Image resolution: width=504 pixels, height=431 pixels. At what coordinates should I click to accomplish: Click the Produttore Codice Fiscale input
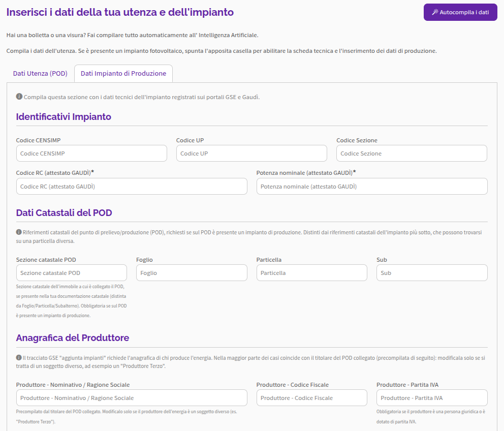(312, 398)
